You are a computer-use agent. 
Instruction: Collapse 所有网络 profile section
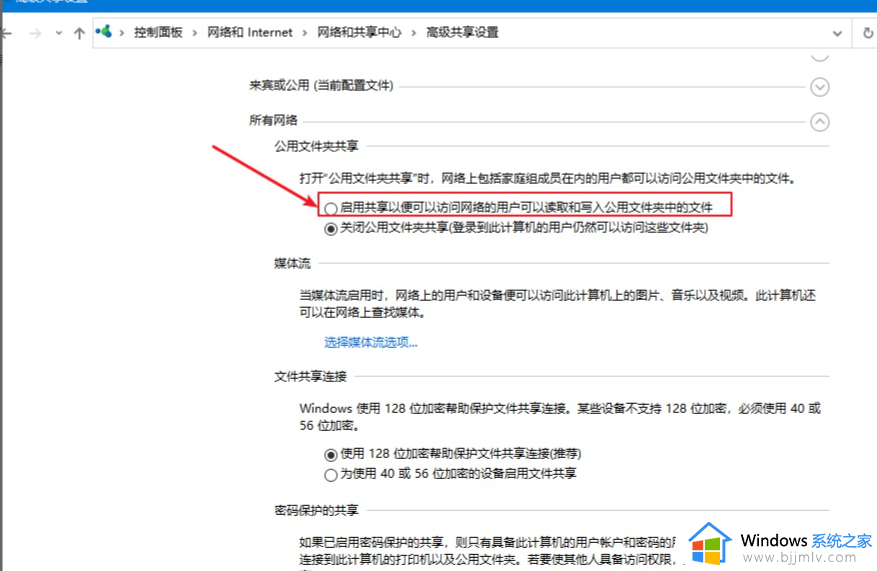[x=820, y=122]
